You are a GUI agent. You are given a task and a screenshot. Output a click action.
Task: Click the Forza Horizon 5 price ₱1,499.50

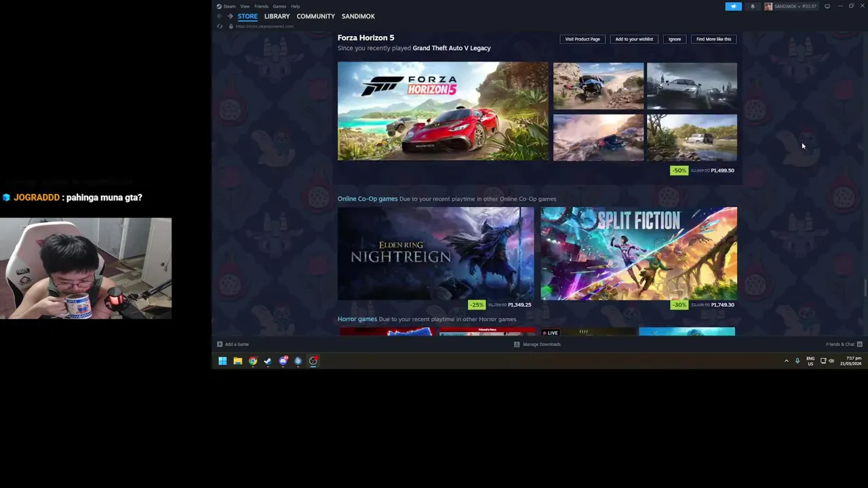pos(722,171)
